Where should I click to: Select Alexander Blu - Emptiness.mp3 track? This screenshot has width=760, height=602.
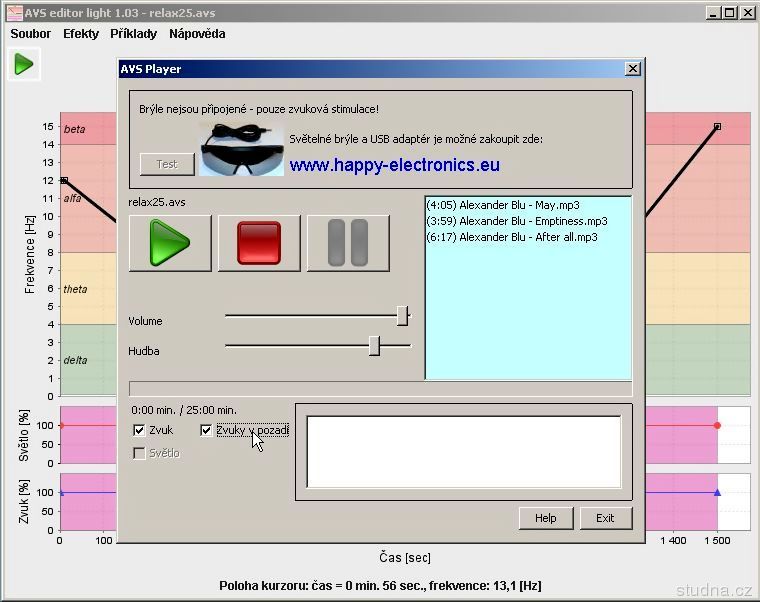click(517, 221)
